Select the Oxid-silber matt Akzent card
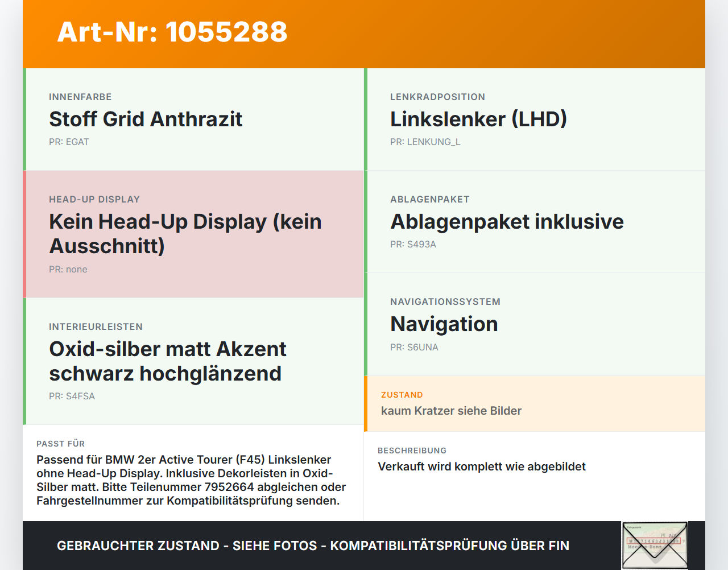Image resolution: width=728 pixels, height=570 pixels. [193, 361]
